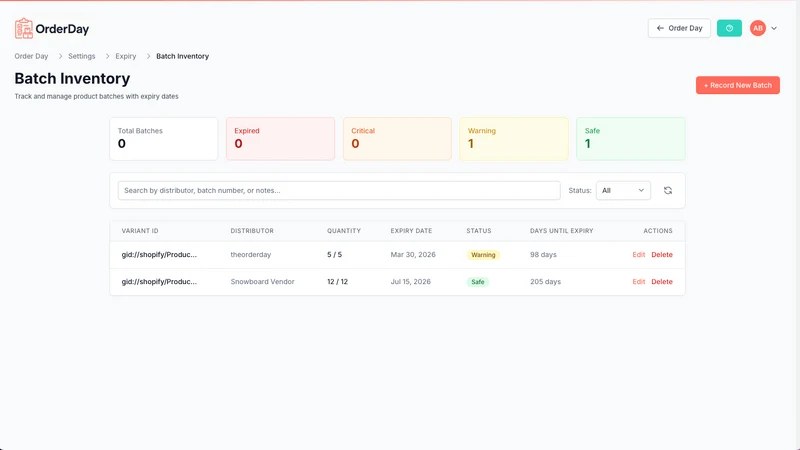This screenshot has width=800, height=450.
Task: Click the Safe status badge in table
Action: coord(478,282)
